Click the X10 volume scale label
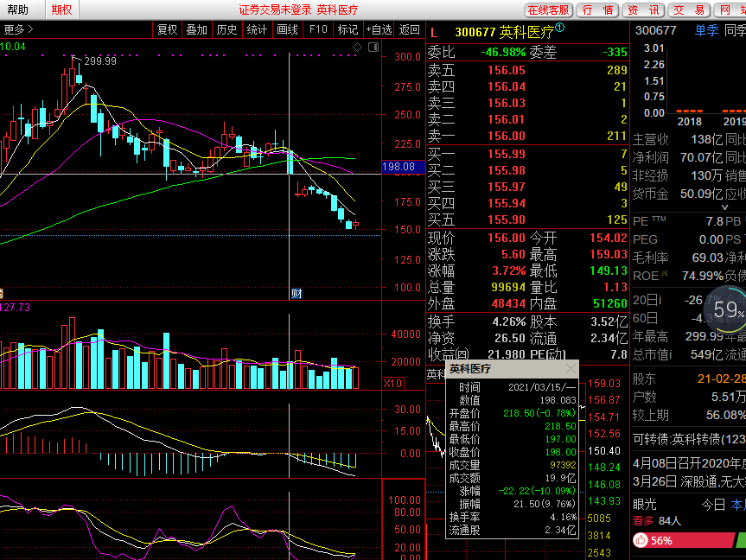The width and height of the screenshot is (746, 560). [392, 384]
